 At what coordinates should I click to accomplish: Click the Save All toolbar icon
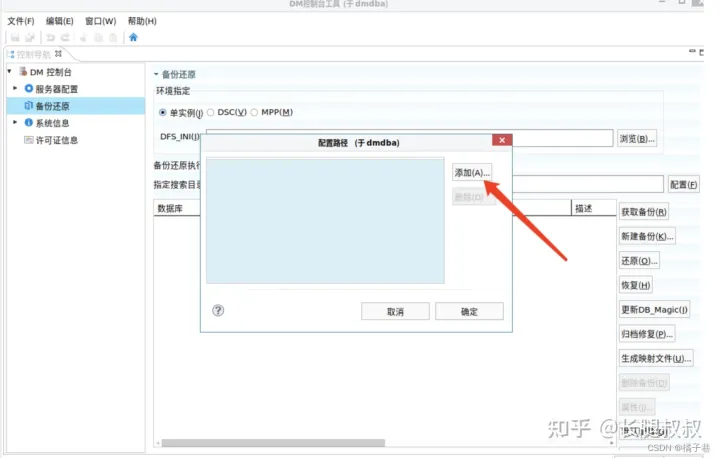tap(30, 37)
